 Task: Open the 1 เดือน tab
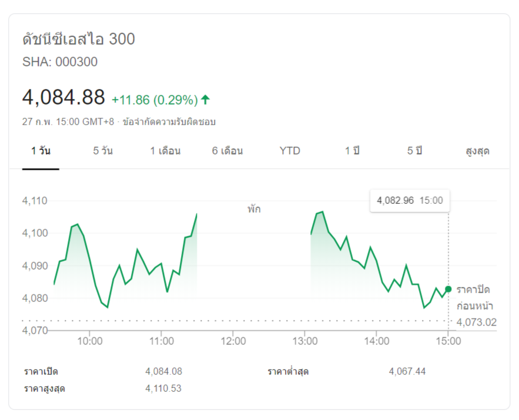click(165, 151)
